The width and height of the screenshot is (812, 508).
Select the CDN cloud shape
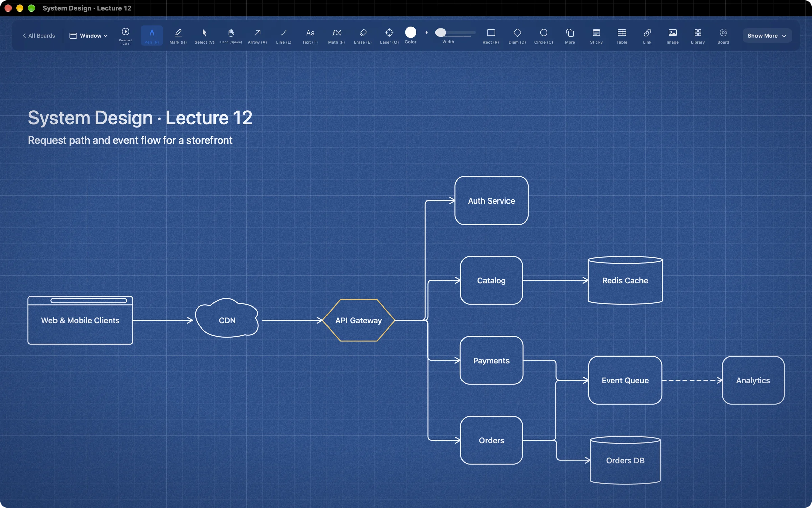227,318
